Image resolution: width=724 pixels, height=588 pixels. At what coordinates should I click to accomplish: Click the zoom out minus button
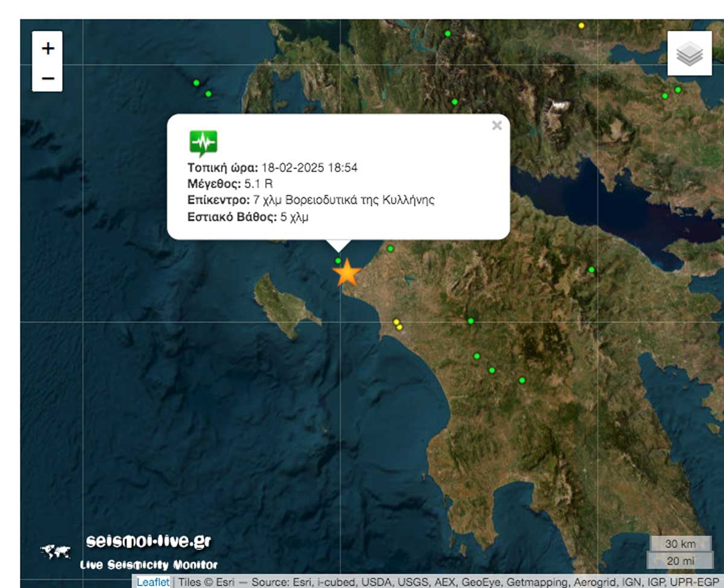(48, 78)
